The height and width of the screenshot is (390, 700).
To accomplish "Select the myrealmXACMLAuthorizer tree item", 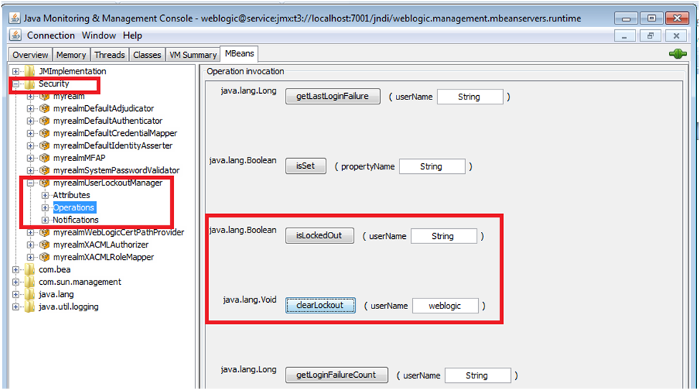I will coord(101,245).
